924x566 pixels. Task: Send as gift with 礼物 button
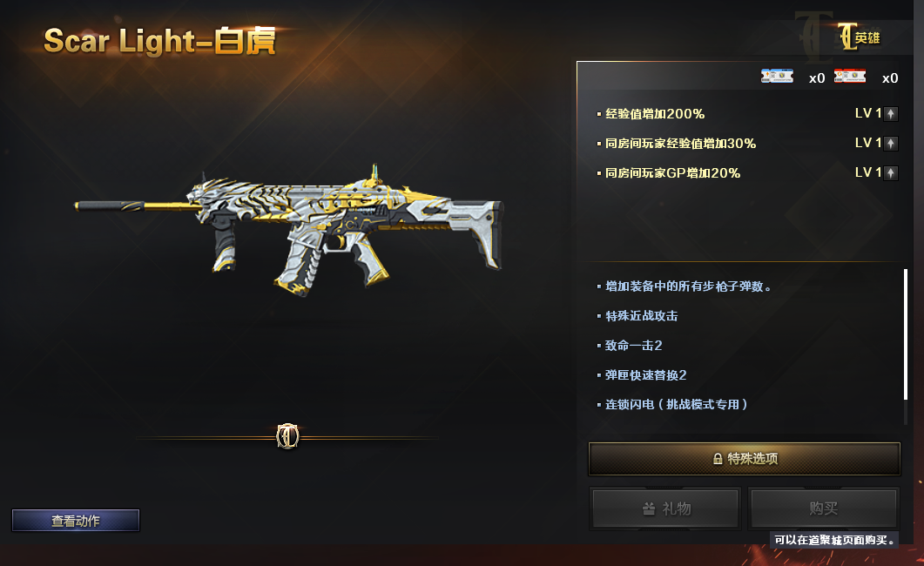[x=665, y=509]
